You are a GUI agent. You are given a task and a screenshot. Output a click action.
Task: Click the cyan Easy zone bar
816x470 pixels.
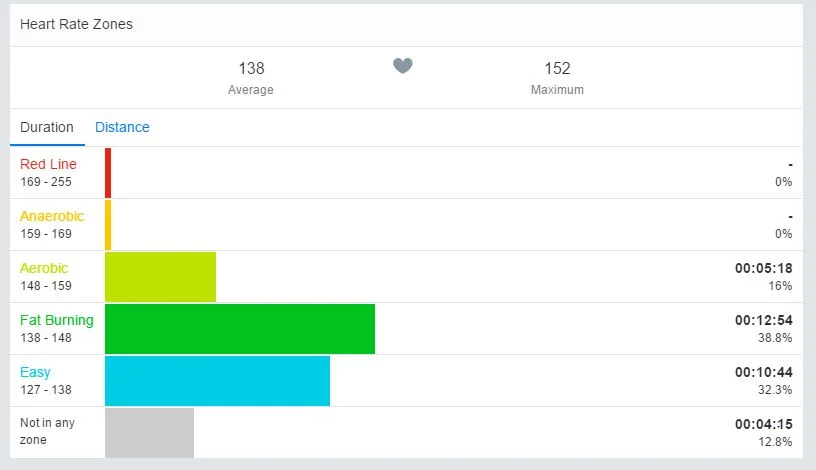click(x=217, y=381)
